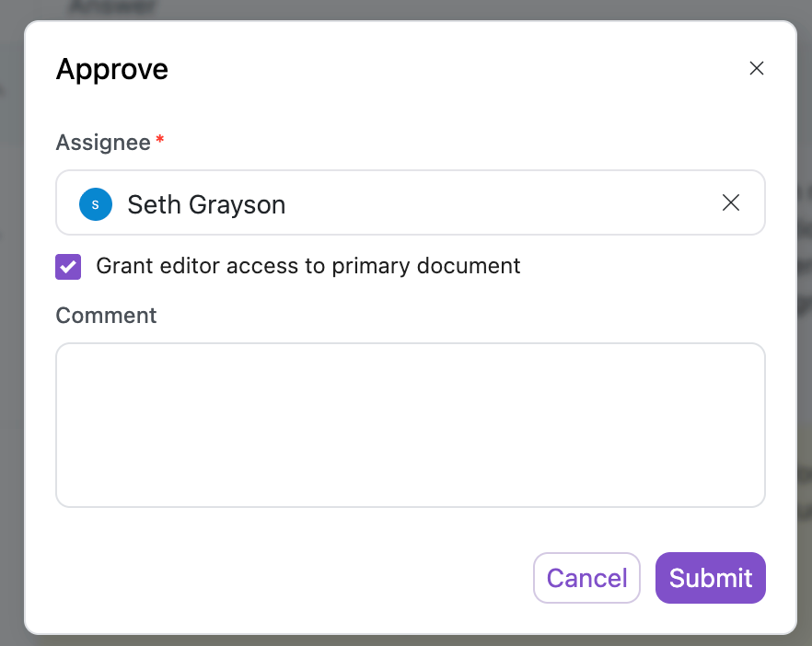Submit the approval

pos(710,578)
